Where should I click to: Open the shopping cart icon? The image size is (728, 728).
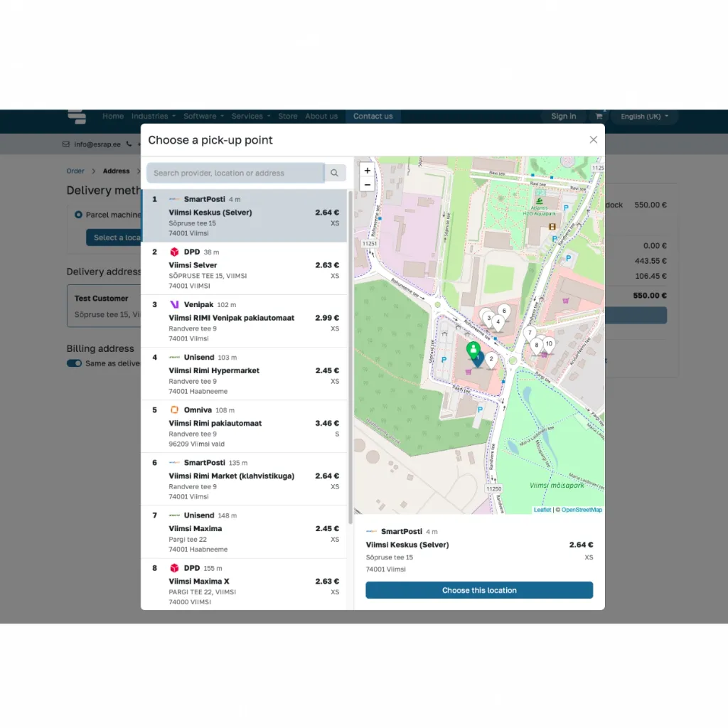(x=599, y=116)
